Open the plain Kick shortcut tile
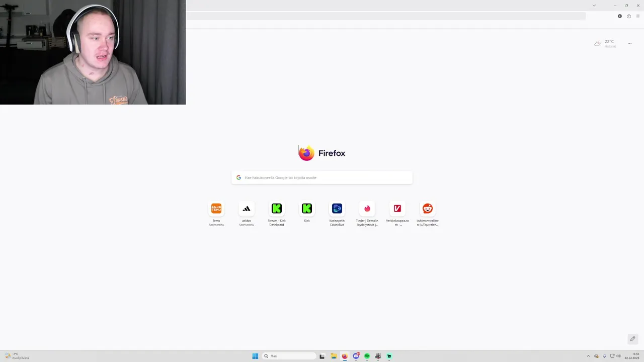Screen dimensions: 644x362 (x=307, y=212)
